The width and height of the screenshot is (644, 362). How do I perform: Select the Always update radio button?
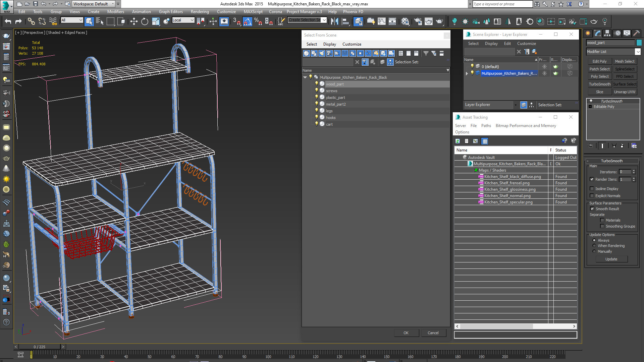click(x=594, y=240)
